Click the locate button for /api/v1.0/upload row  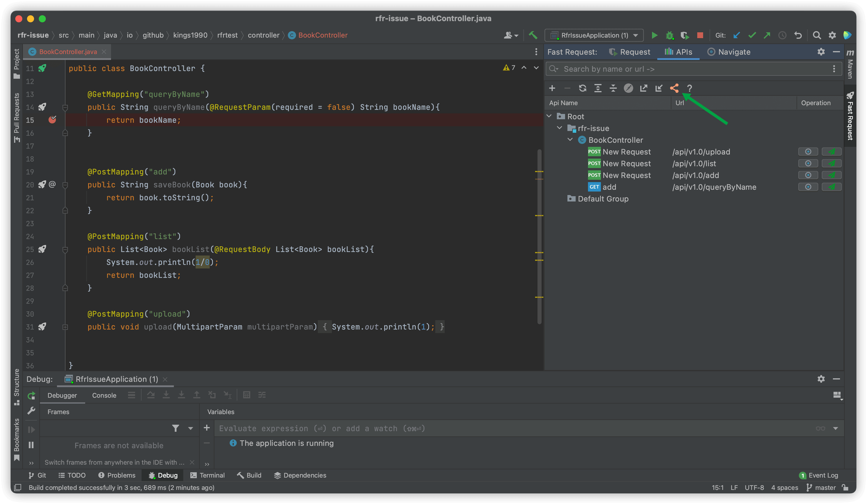click(x=808, y=152)
